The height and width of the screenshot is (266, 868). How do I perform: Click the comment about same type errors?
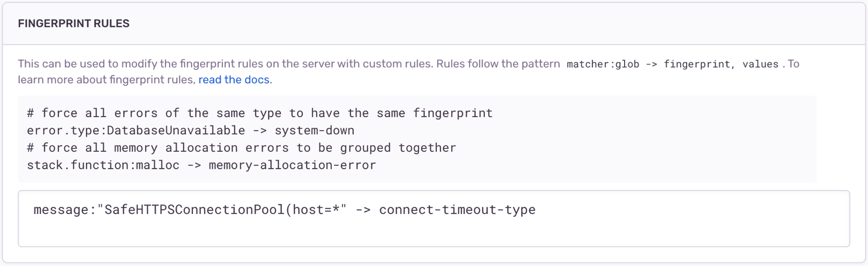tap(260, 112)
